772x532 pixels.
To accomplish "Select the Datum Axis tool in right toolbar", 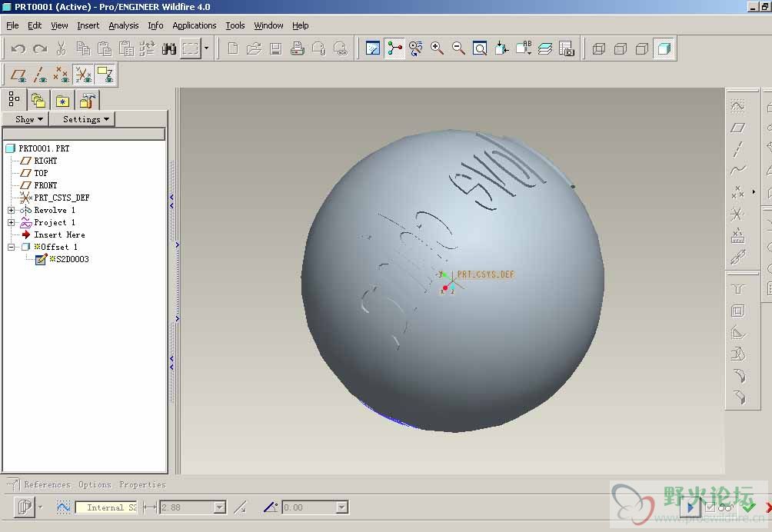I will pos(737,149).
